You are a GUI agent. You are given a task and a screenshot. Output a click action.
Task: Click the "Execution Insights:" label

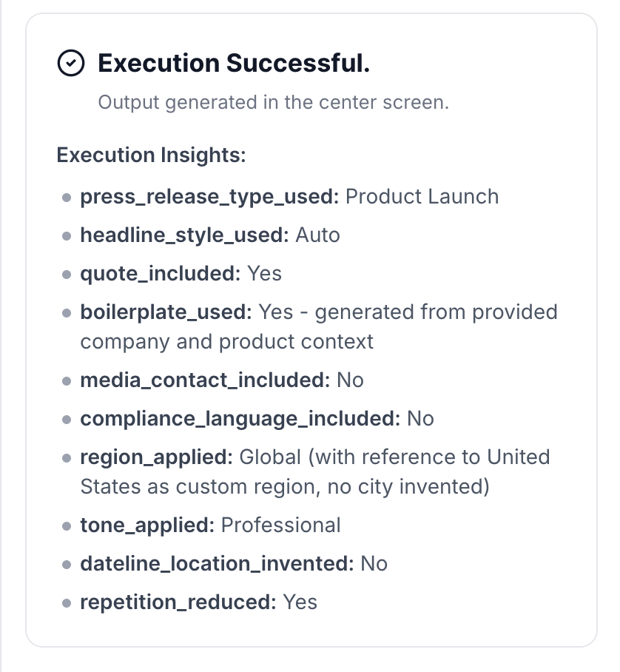pos(151,155)
